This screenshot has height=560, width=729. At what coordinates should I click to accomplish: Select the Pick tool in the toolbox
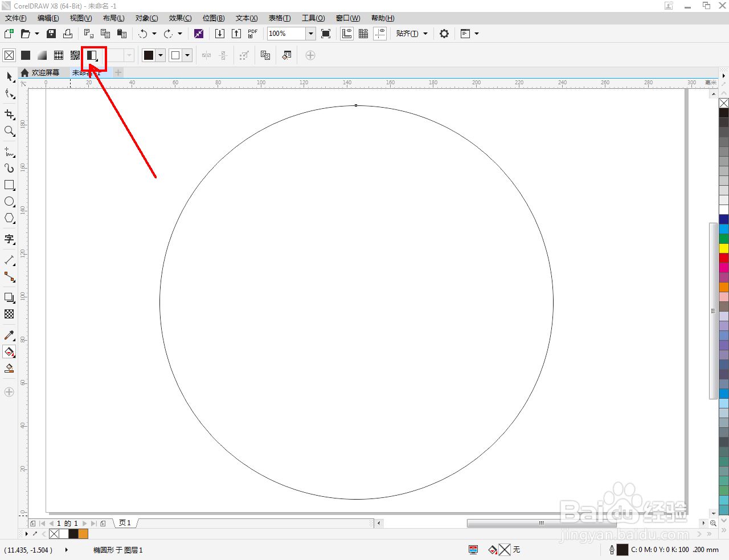(9, 76)
